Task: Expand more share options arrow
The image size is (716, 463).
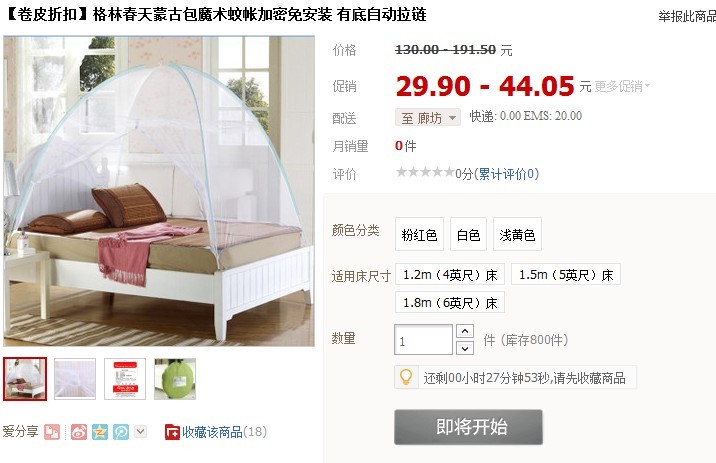Action: (x=141, y=431)
